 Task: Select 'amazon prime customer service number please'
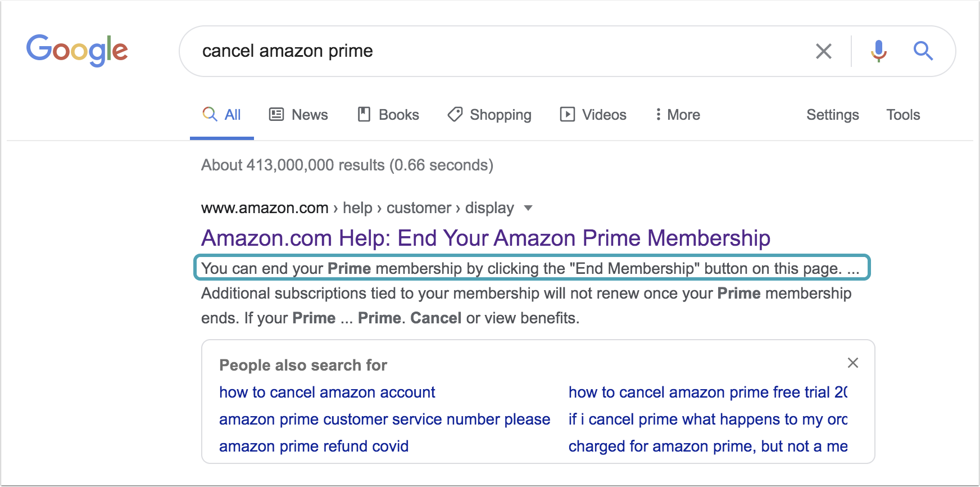(384, 420)
